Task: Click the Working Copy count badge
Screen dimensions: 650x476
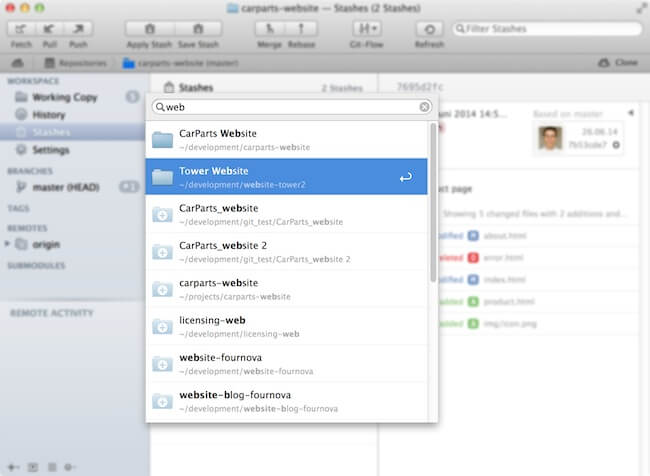Action: pos(132,97)
